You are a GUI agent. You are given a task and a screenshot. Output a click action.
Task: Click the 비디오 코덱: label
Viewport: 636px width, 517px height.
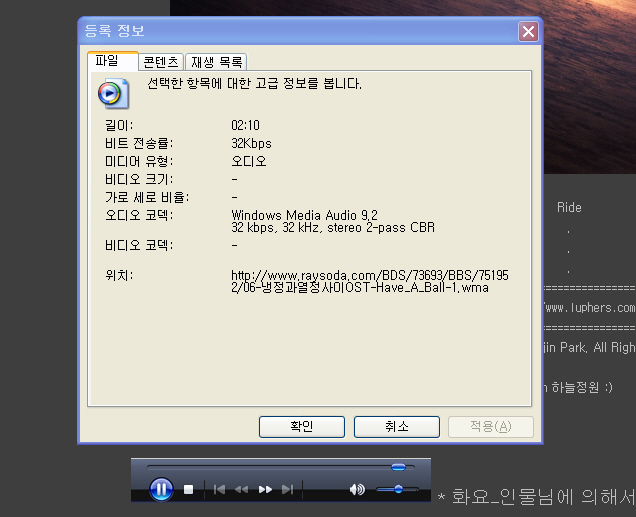(139, 245)
